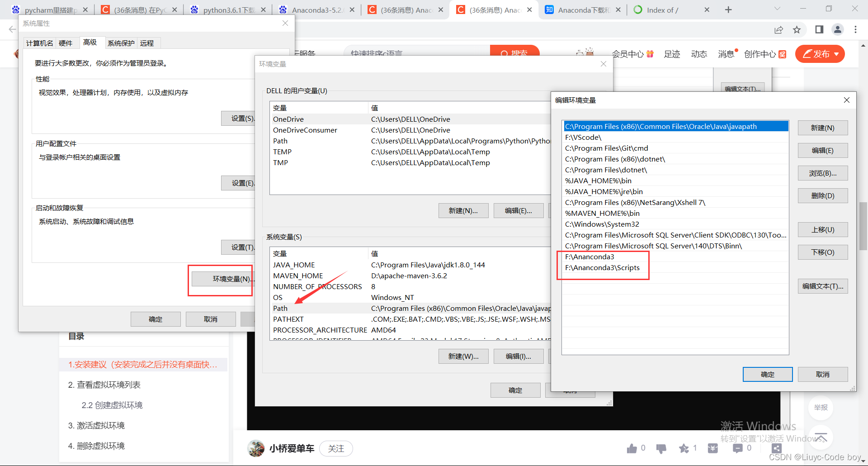868x466 pixels.
Task: Open a new browser tab
Action: pyautogui.click(x=728, y=10)
